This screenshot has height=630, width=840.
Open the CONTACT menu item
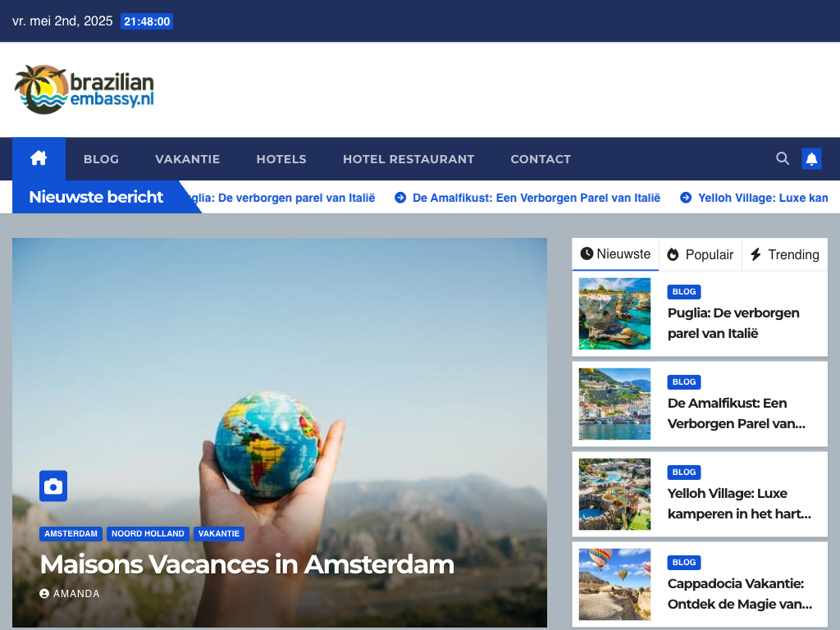coord(541,159)
